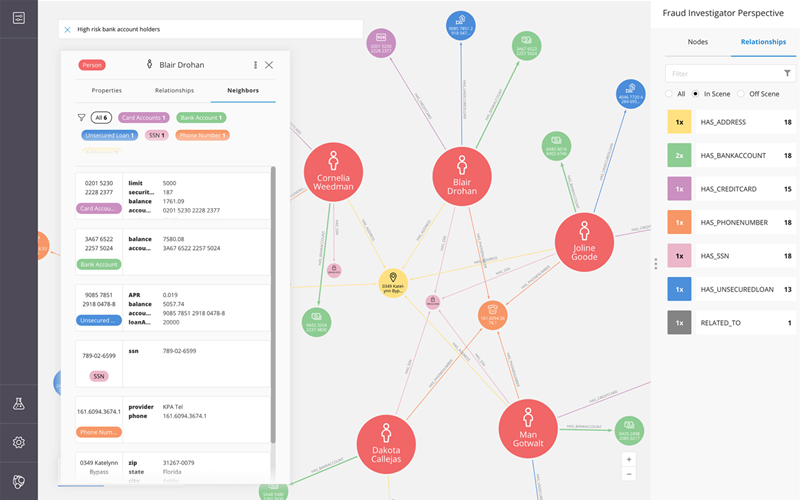Select the green bank account node 6A82 6016
Viewport: 800px width, 500px height.
[556, 146]
